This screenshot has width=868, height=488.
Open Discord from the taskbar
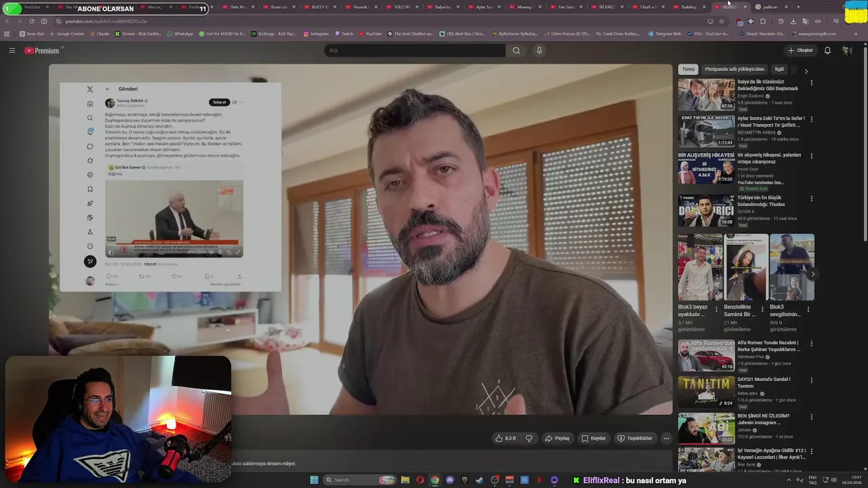450,480
